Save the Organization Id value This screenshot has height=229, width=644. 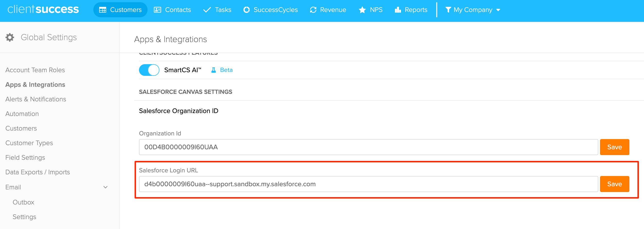(x=614, y=147)
